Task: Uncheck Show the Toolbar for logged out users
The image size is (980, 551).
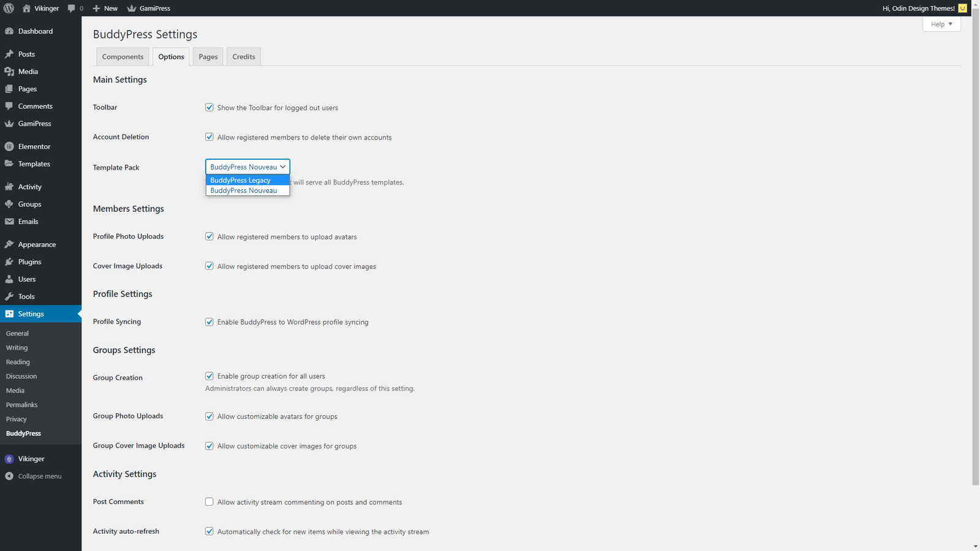Action: pyautogui.click(x=209, y=107)
